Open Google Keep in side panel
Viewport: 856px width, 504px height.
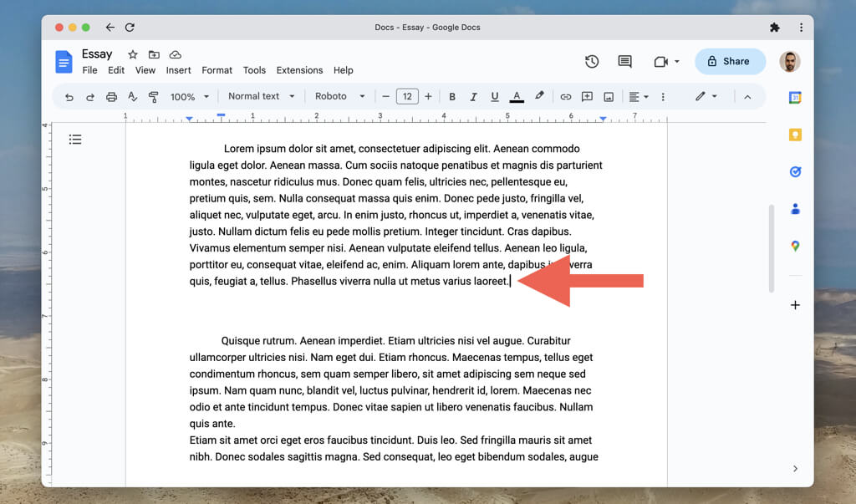click(795, 135)
